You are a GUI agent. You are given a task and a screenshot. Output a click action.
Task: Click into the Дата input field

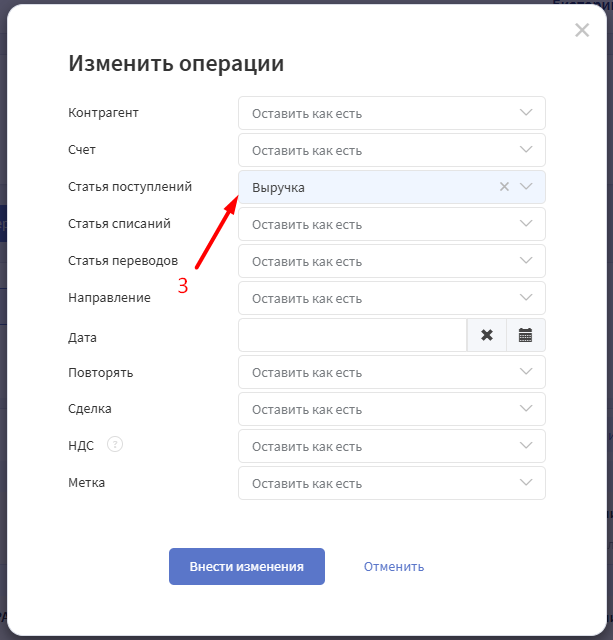point(352,335)
